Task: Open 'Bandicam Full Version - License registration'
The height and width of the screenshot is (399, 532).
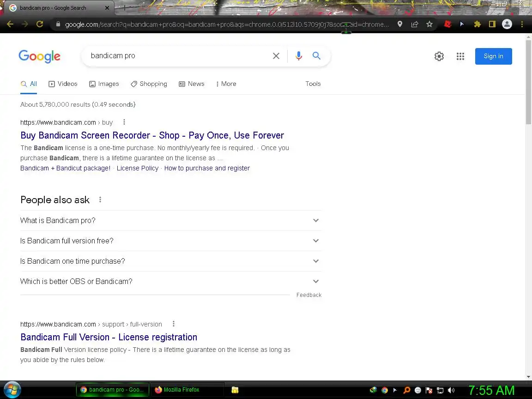Action: point(109,337)
